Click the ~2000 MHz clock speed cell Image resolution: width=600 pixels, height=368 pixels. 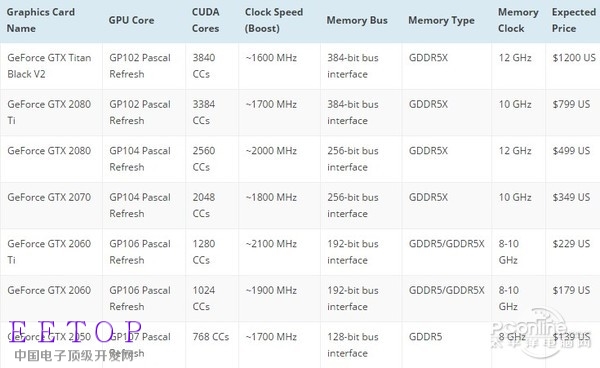[x=271, y=151]
